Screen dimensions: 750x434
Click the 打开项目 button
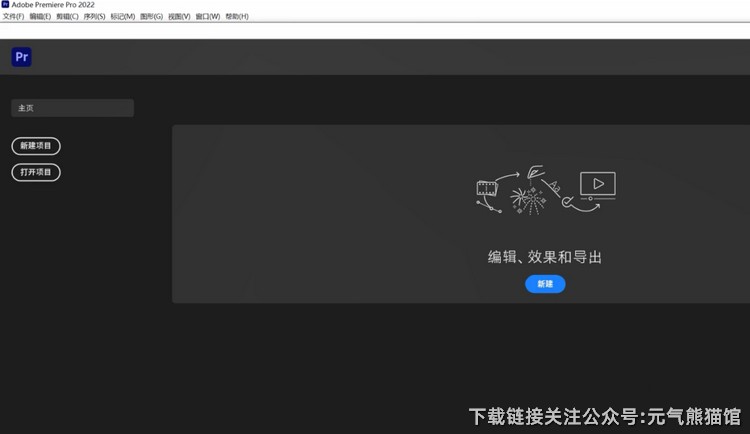(x=36, y=172)
